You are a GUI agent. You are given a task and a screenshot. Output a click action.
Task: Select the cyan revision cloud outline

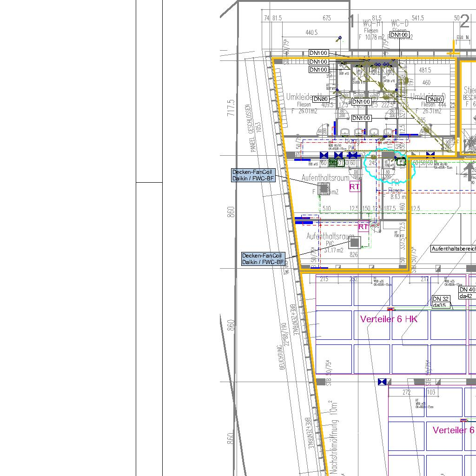pos(390,166)
